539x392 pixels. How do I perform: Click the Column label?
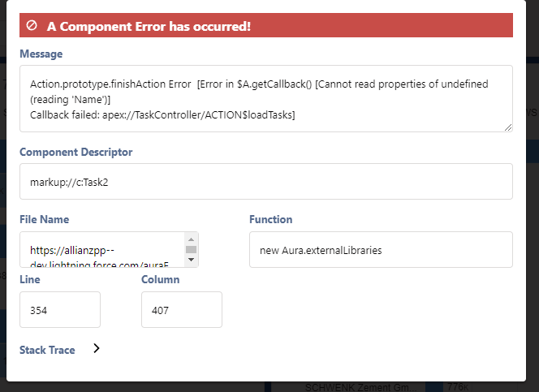160,279
